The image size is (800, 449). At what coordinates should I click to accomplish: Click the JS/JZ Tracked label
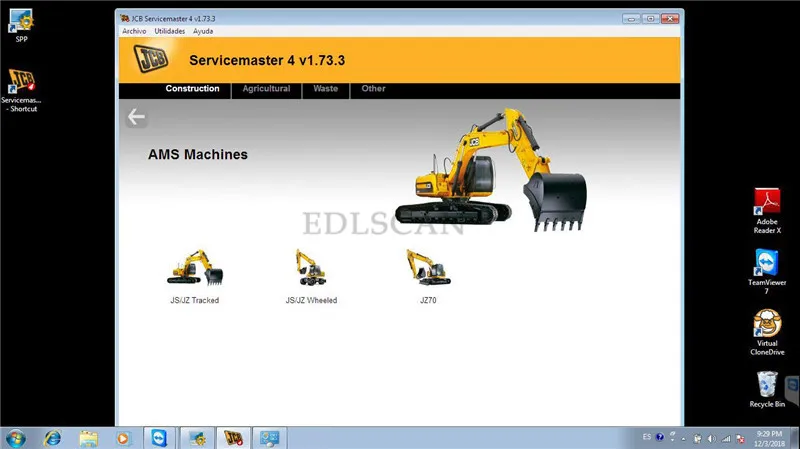[195, 301]
